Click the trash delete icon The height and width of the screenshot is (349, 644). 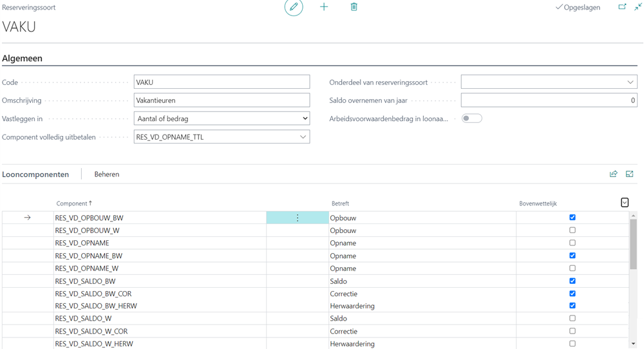click(x=354, y=7)
